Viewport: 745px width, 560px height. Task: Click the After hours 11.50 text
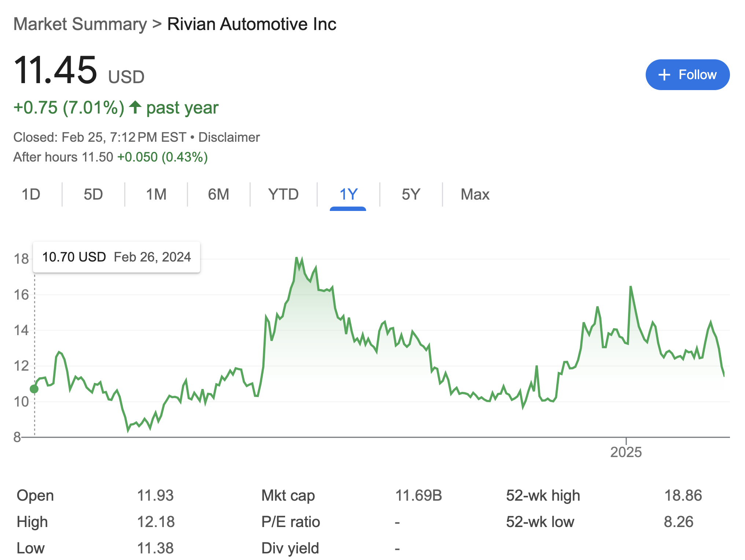click(x=63, y=157)
